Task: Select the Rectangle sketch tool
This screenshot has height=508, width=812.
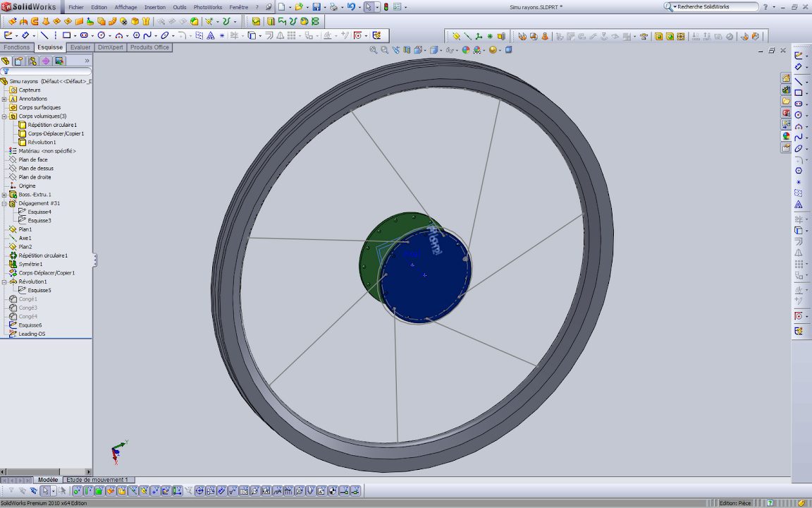Action: pyautogui.click(x=66, y=35)
